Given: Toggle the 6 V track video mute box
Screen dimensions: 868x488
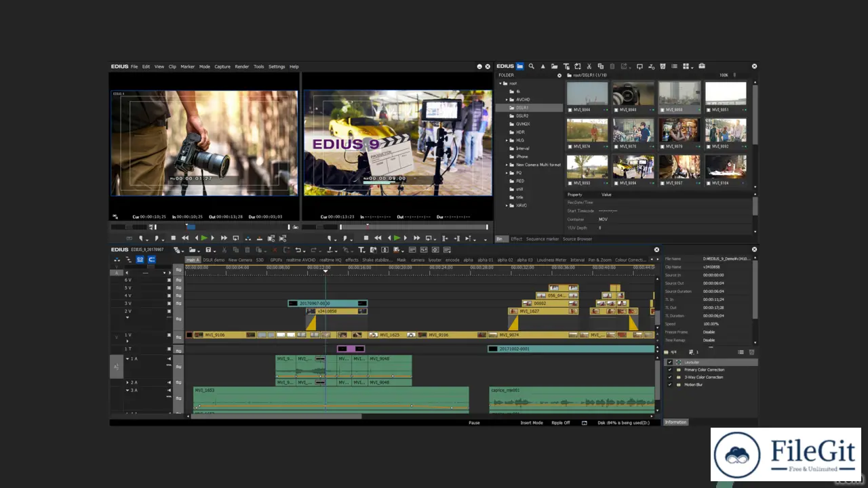Looking at the screenshot, I should click(x=169, y=280).
